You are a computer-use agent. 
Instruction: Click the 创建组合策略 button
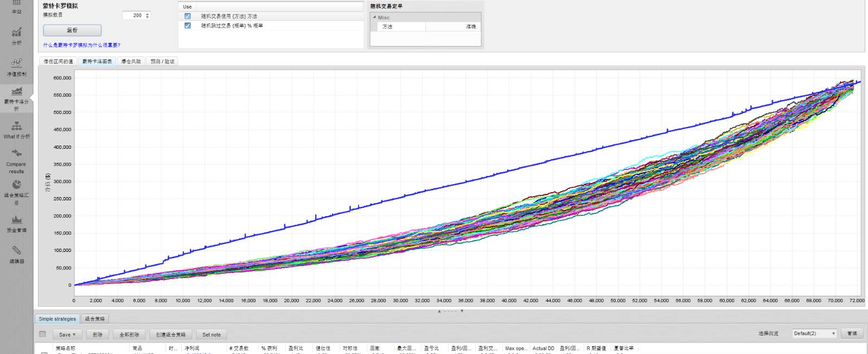[x=170, y=334]
